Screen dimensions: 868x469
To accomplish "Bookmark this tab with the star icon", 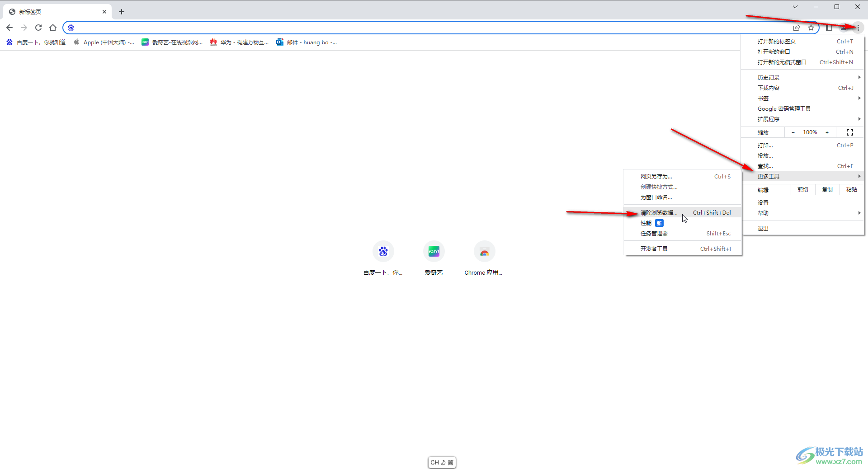I will pyautogui.click(x=811, y=28).
